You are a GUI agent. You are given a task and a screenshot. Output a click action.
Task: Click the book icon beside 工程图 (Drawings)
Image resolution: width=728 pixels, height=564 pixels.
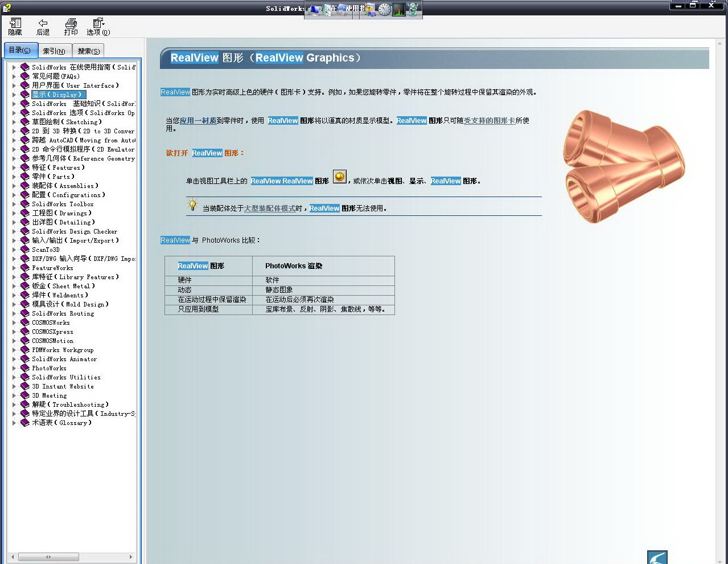coord(25,213)
